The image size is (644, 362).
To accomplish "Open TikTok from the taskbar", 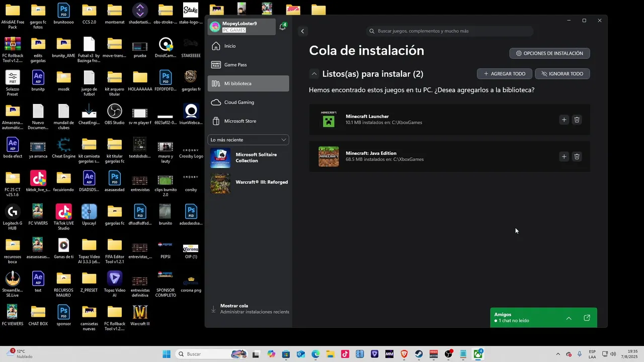I will (x=345, y=354).
